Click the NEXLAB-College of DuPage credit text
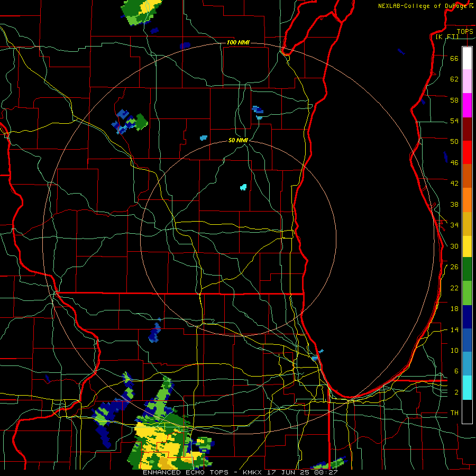Viewport: 476px width, 476px height. (x=425, y=6)
